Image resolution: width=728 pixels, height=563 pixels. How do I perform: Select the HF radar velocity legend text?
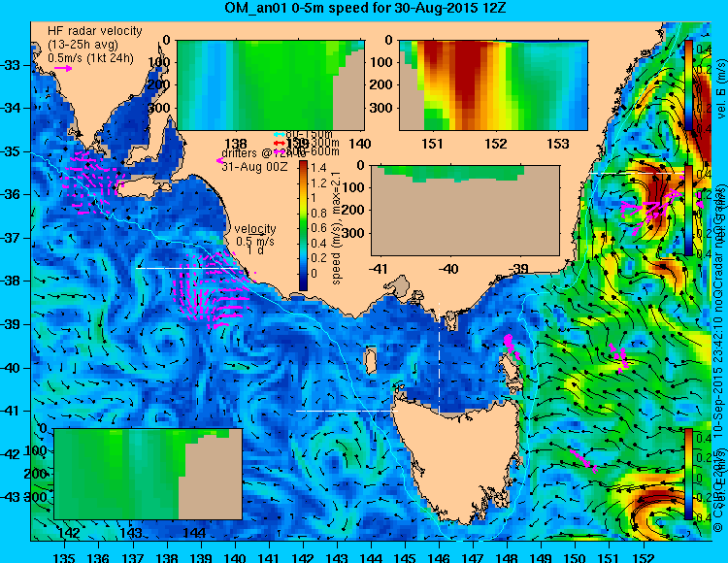click(95, 31)
